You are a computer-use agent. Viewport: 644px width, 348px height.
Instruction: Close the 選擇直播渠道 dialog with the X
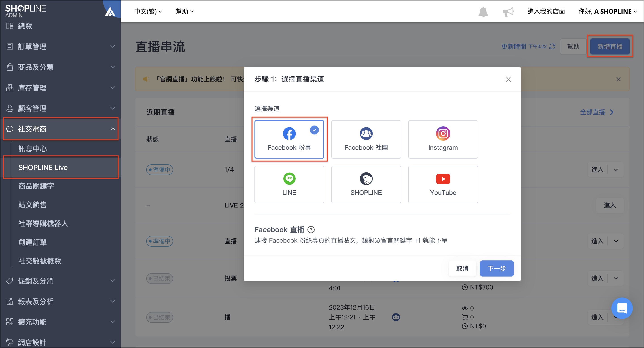(x=508, y=79)
